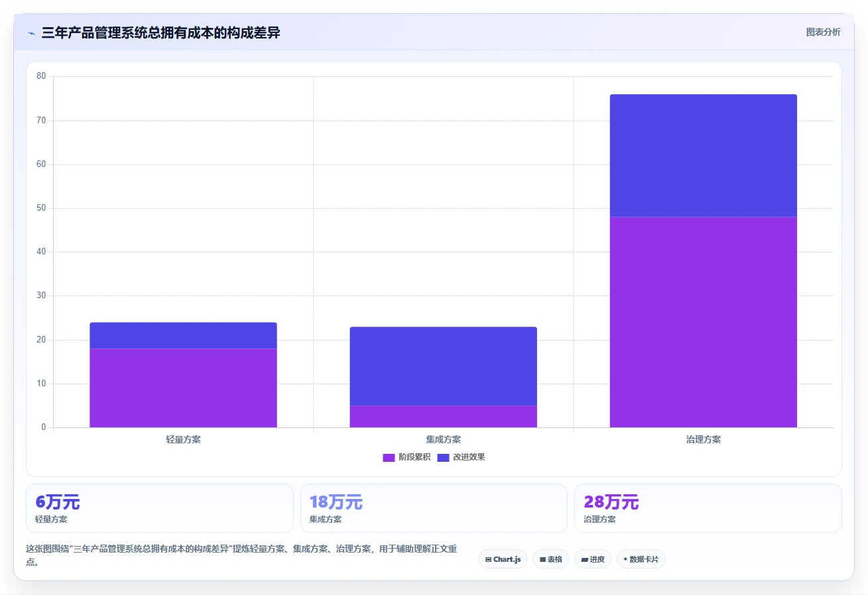The width and height of the screenshot is (868, 595).
Task: Click the y-axis value 50
Action: [x=41, y=208]
